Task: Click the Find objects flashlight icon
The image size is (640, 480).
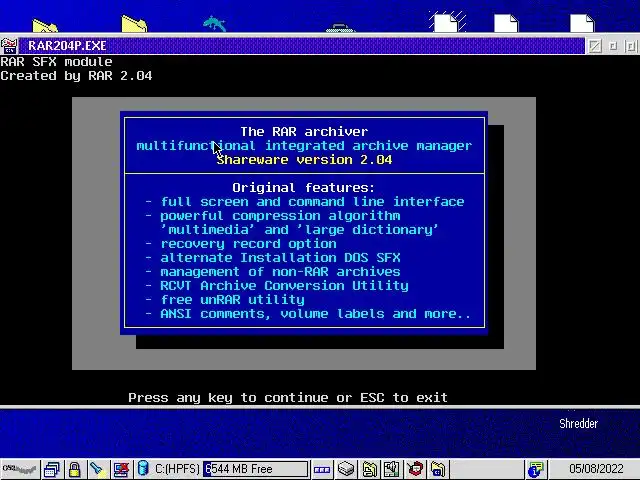Action: click(97, 469)
